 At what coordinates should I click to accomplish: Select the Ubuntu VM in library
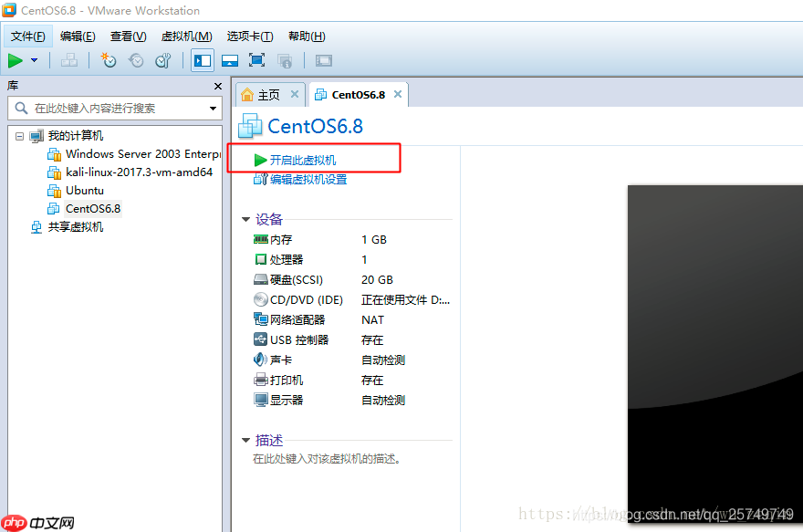click(x=76, y=191)
